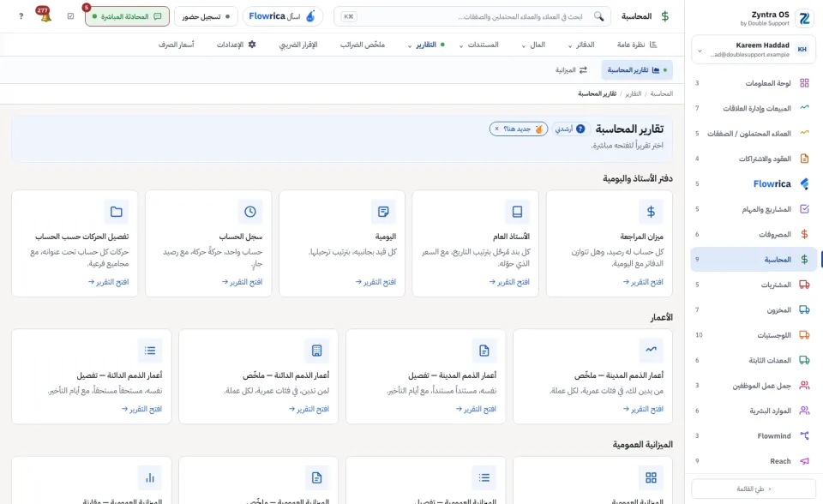823x504 pixels.
Task: Open the Zyntra OS logo icon
Action: [804, 18]
